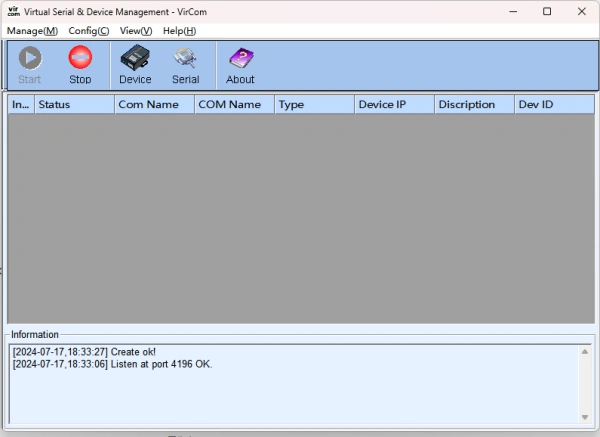The width and height of the screenshot is (600, 437).
Task: Open the View(V) menu
Action: coord(136,31)
